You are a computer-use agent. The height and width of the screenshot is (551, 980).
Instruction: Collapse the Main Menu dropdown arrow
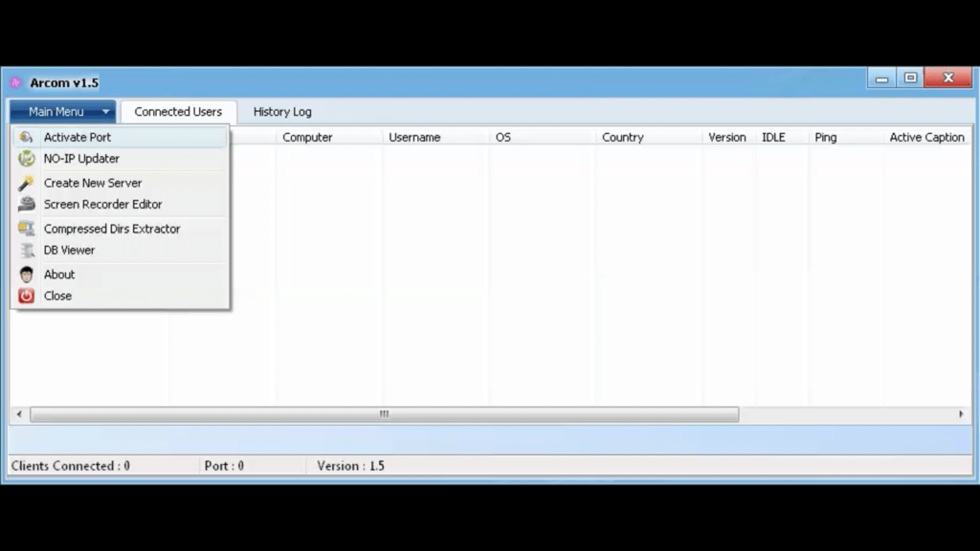click(x=105, y=112)
